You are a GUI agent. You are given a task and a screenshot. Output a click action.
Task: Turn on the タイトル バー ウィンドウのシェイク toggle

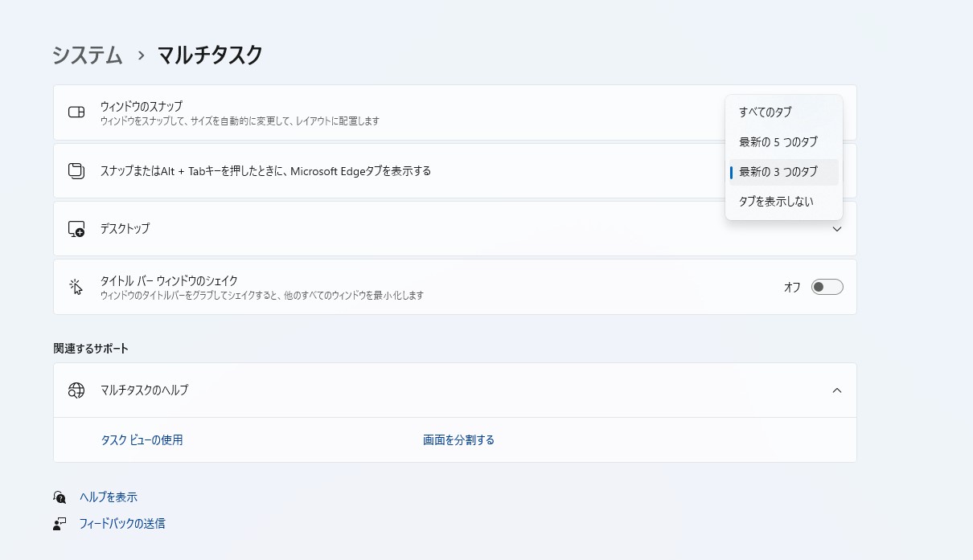pos(827,286)
